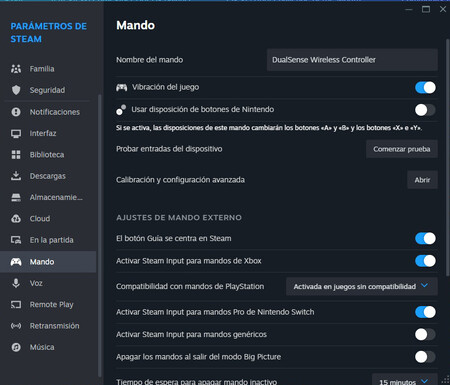Click the Biblioteca grid icon
Image resolution: width=450 pixels, height=385 pixels.
(x=16, y=155)
